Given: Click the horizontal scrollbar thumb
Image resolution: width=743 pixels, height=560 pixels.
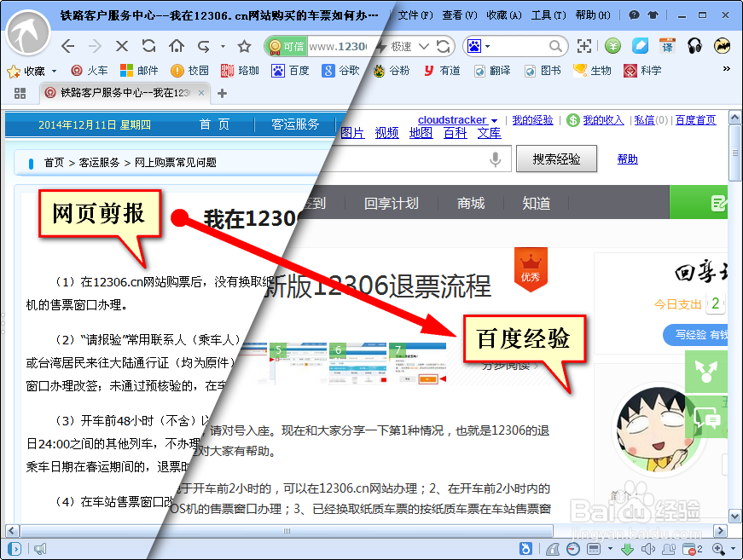Looking at the screenshot, I should point(287,531).
